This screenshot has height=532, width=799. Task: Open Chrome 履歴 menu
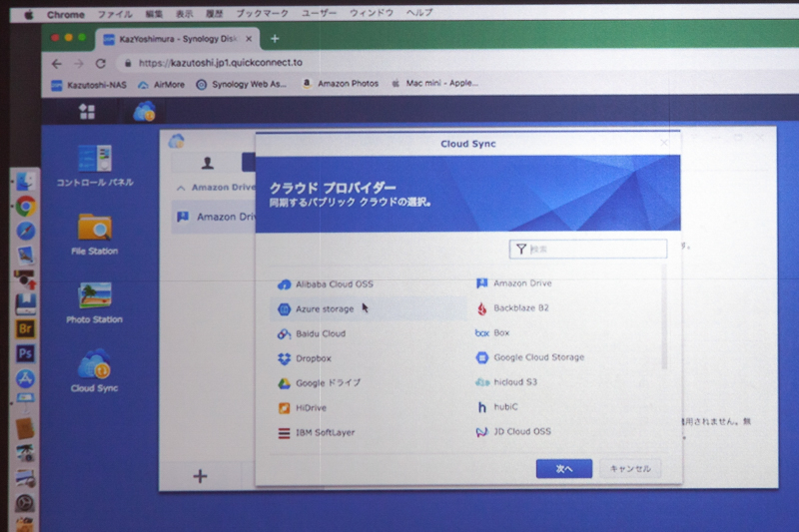(214, 14)
